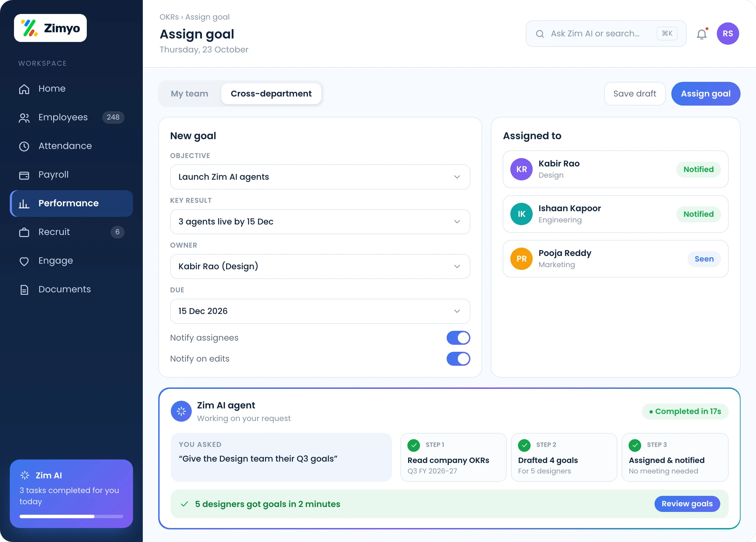Expand the Objective dropdown
This screenshot has width=756, height=542.
(320, 177)
